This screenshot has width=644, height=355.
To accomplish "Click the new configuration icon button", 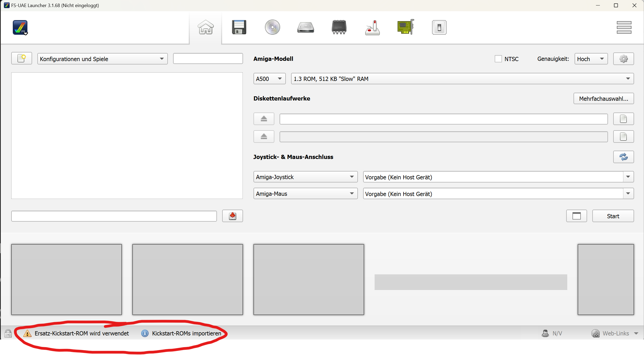I will tap(22, 58).
